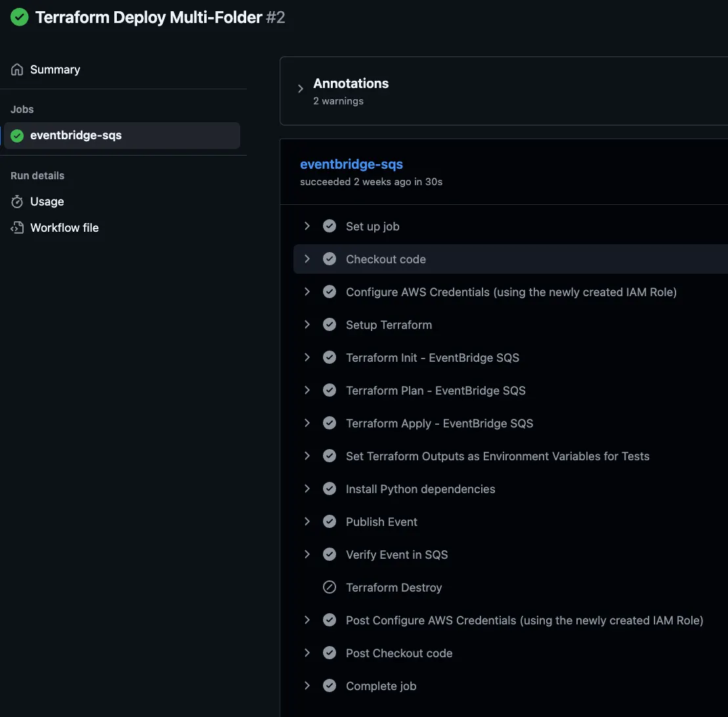Click the status check icon for Complete job
Viewport: 728px width, 717px height.
[x=330, y=686]
